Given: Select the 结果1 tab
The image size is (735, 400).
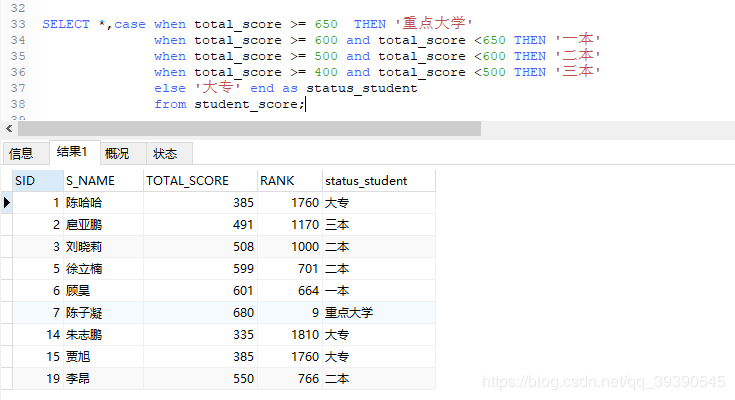Looking at the screenshot, I should point(74,152).
